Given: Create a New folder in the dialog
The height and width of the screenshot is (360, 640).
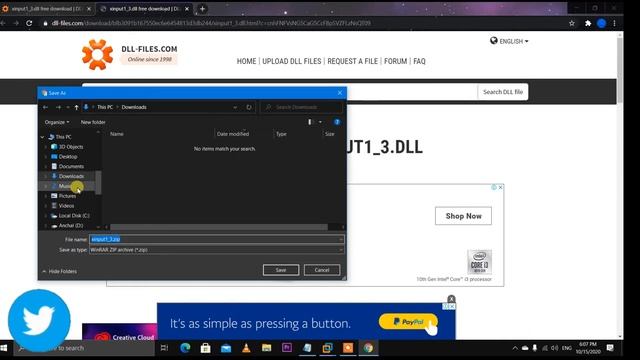Looking at the screenshot, I should 93,122.
